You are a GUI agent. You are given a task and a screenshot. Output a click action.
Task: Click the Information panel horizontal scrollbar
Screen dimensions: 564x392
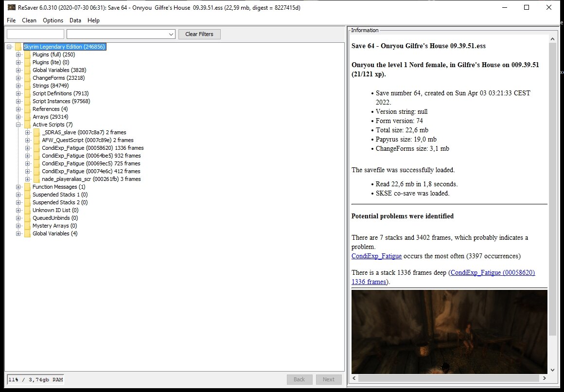coord(449,378)
